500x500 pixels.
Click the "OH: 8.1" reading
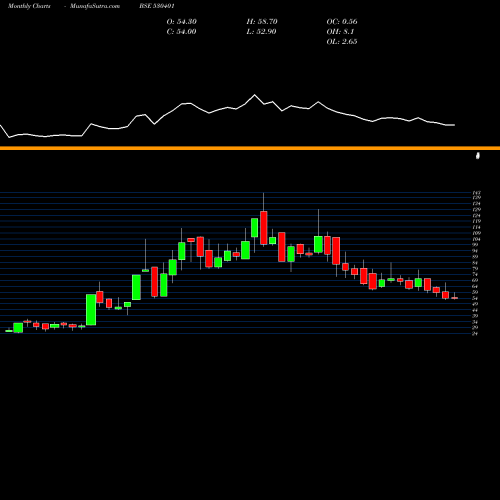[340, 32]
